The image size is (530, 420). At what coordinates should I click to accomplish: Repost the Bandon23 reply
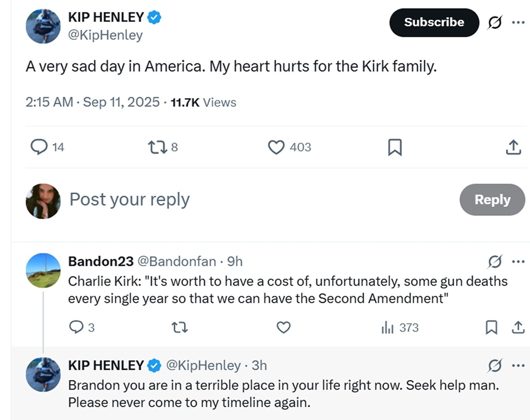point(180,328)
